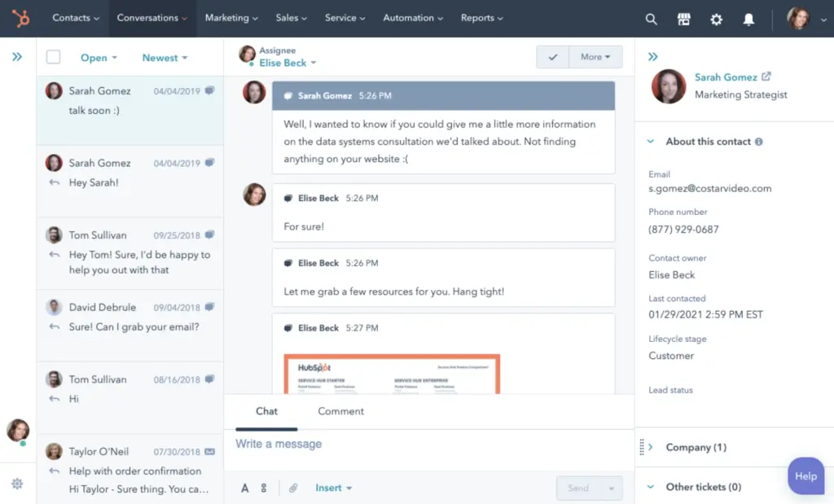
Task: Switch to the Comment tab
Action: click(340, 411)
